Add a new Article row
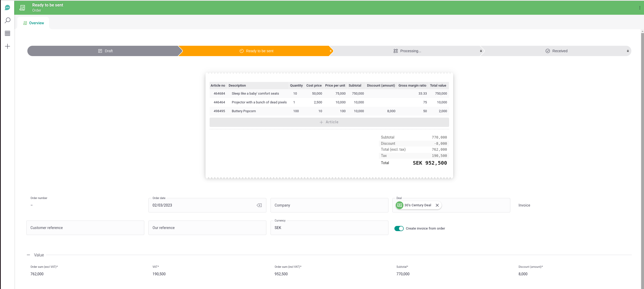This screenshot has height=289, width=644. (329, 122)
